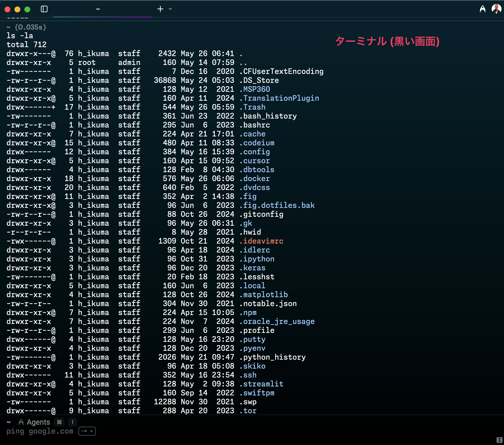
Task: Click the .local directory name
Action: coord(252,286)
